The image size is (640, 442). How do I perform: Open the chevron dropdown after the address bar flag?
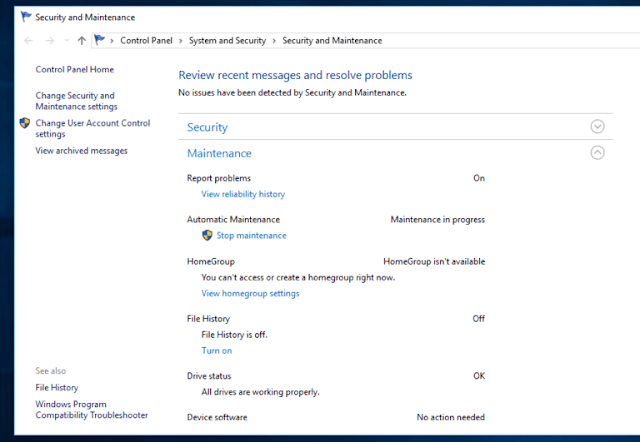pyautogui.click(x=111, y=41)
